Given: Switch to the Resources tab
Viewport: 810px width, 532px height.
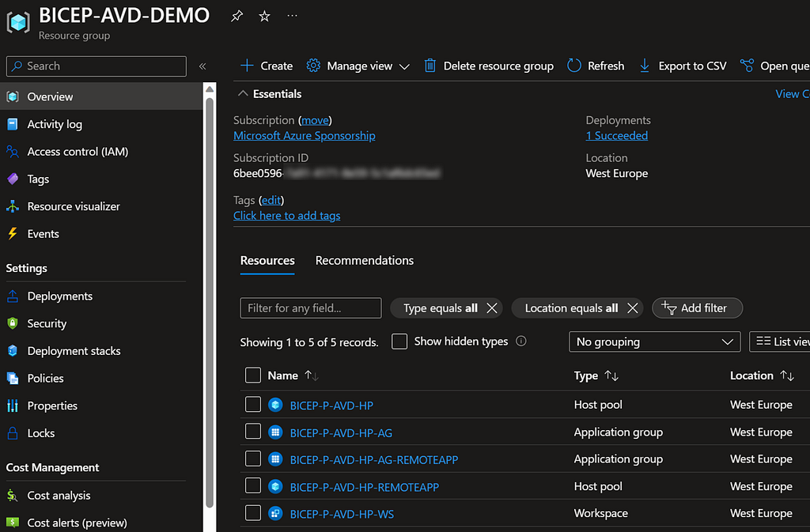Looking at the screenshot, I should [267, 261].
